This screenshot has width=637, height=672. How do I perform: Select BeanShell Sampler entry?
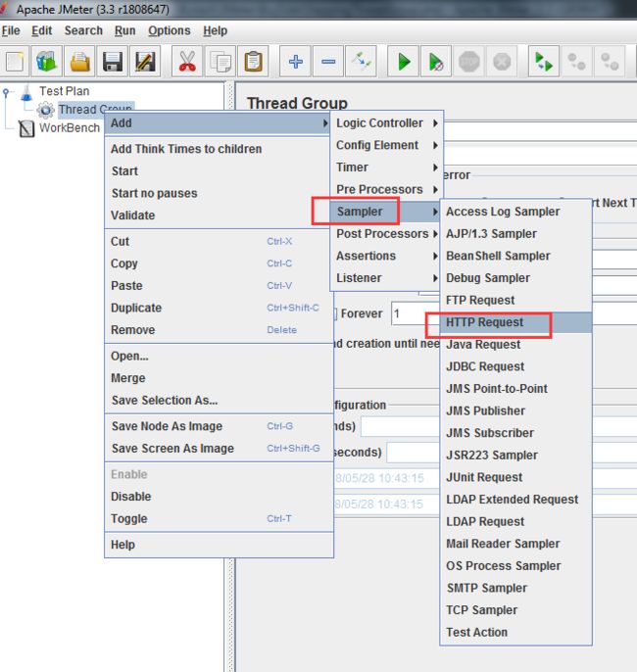pos(516,256)
